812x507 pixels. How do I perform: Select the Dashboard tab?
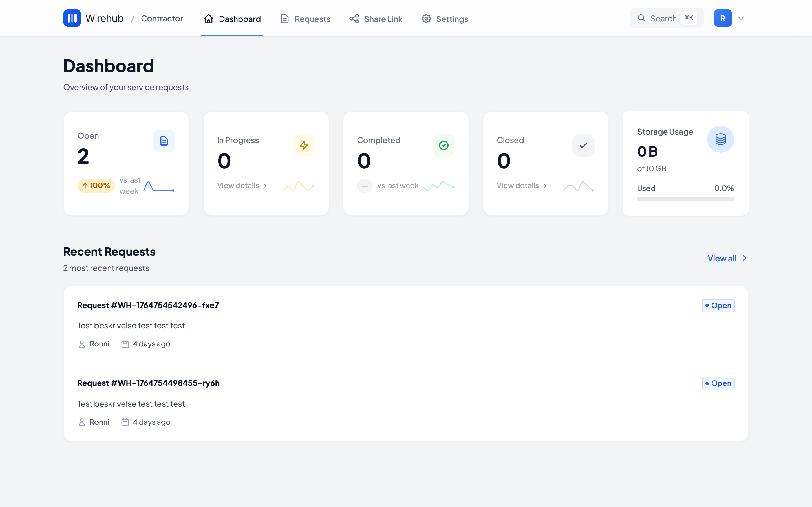coord(232,19)
